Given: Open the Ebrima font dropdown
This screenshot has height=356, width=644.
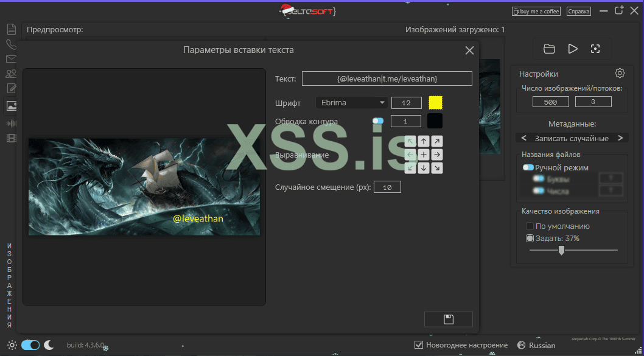Looking at the screenshot, I should tap(352, 103).
